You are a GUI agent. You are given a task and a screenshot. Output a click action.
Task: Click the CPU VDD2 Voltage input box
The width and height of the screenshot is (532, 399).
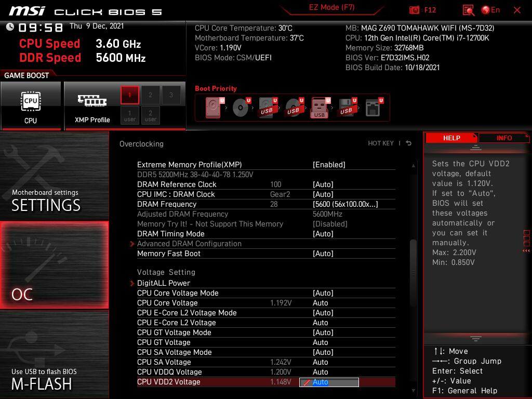pyautogui.click(x=329, y=382)
